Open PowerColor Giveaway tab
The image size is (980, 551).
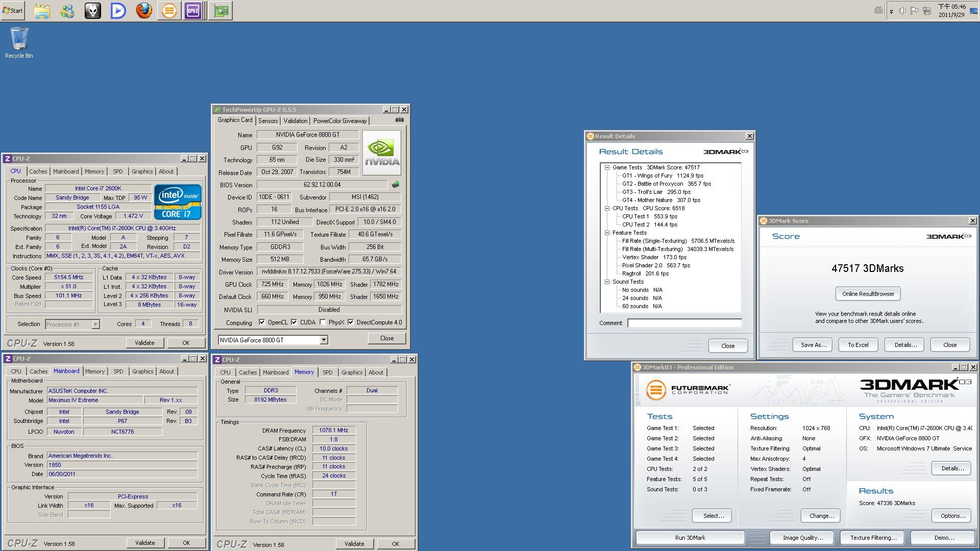[340, 121]
